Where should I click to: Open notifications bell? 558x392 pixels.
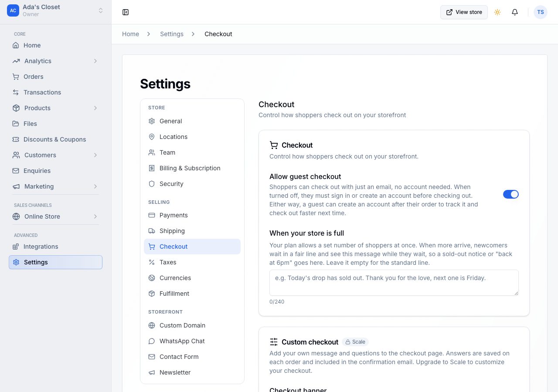click(515, 12)
